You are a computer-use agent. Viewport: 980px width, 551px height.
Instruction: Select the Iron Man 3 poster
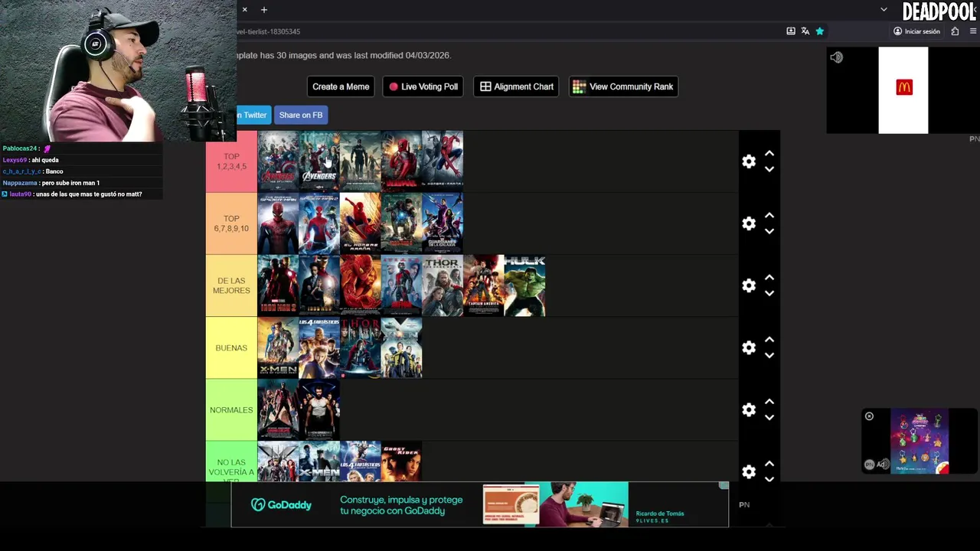[x=401, y=223]
